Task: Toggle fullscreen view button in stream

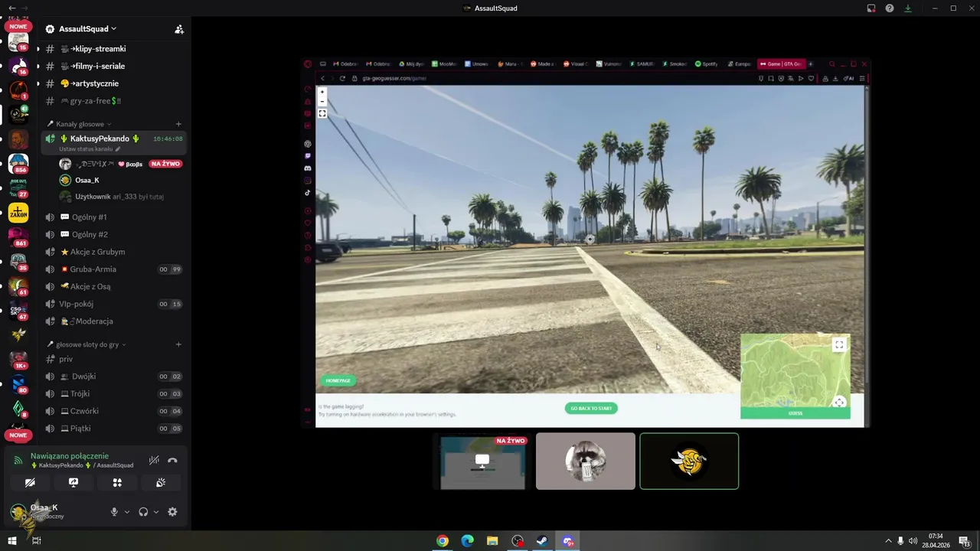Action: click(x=322, y=113)
